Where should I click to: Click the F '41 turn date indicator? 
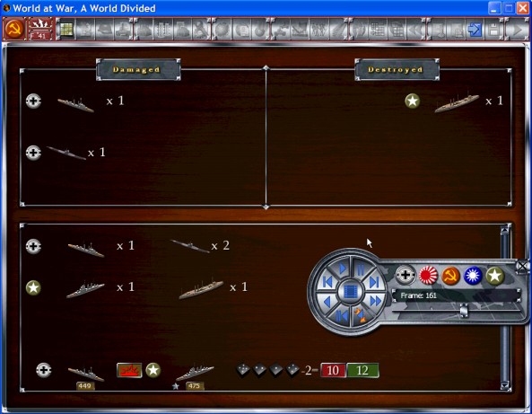(x=40, y=30)
